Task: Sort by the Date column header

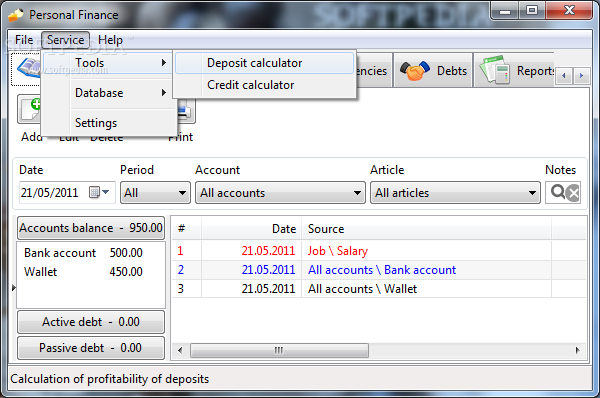Action: click(251, 229)
